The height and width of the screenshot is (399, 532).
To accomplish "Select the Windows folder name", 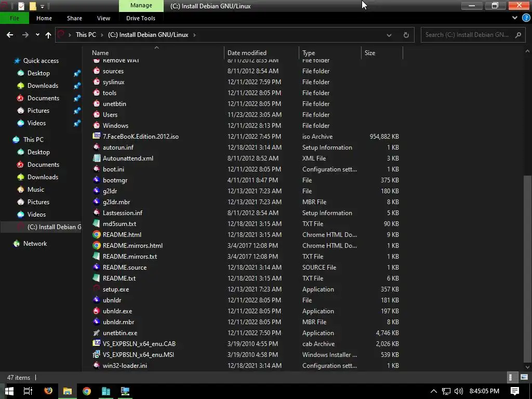I will [x=115, y=126].
